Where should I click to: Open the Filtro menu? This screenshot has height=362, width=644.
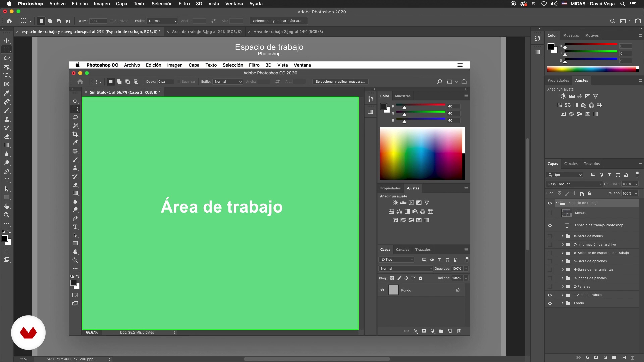184,4
